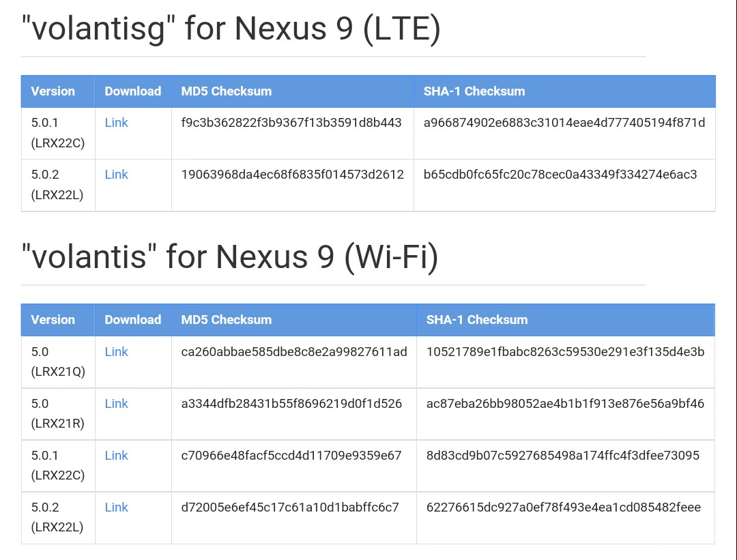The image size is (737, 560).
Task: Open download link for LTE 5.0.1 (LRX22C)
Action: [x=116, y=123]
